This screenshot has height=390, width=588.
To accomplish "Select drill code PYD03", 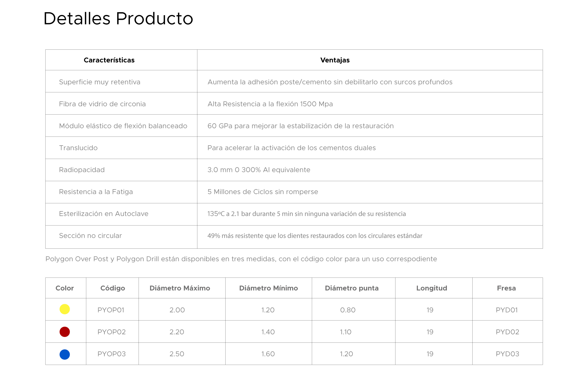I will [x=507, y=354].
